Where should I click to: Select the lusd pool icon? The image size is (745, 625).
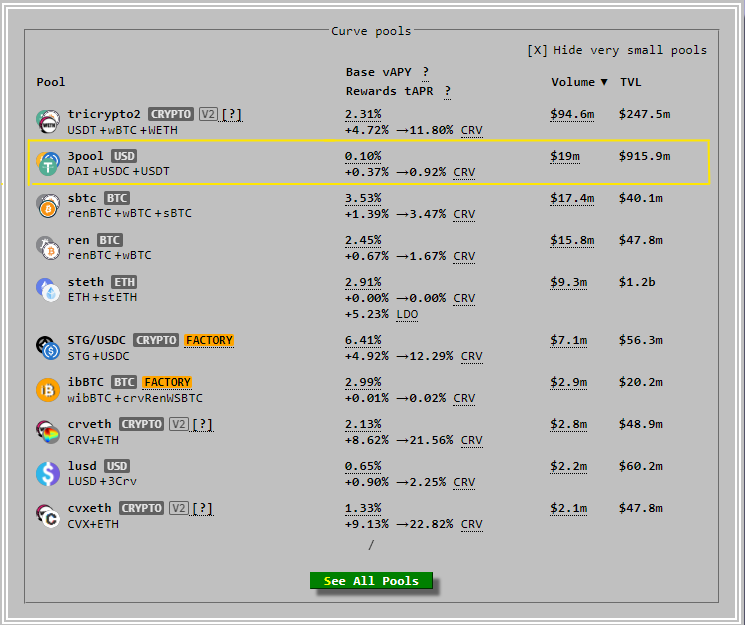click(x=48, y=474)
